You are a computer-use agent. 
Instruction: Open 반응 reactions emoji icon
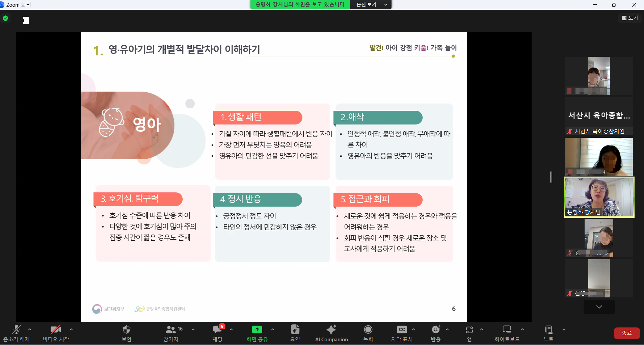click(436, 329)
